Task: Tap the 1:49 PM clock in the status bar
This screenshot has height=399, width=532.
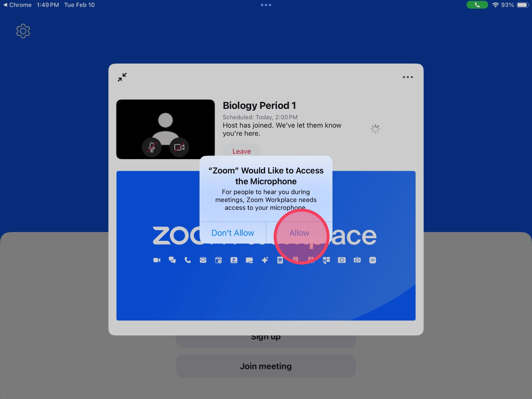Action: point(48,5)
